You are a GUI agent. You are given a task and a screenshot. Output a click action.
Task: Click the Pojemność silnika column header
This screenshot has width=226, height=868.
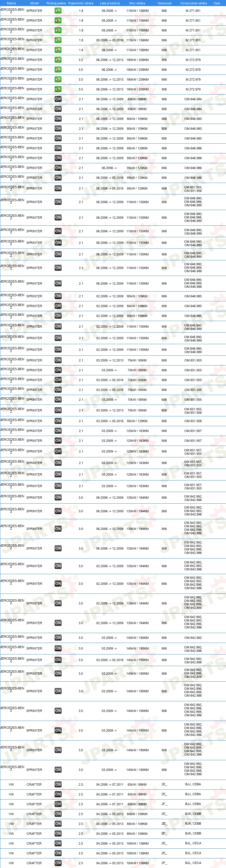pos(81,3)
